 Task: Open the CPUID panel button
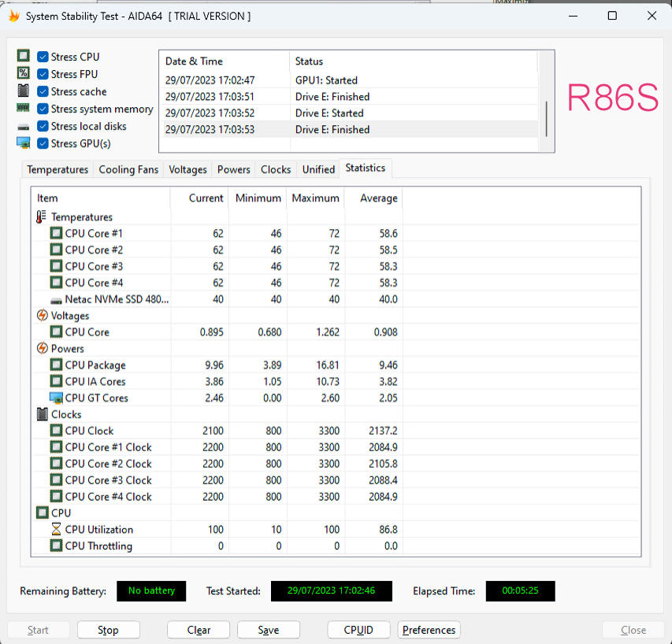(358, 630)
